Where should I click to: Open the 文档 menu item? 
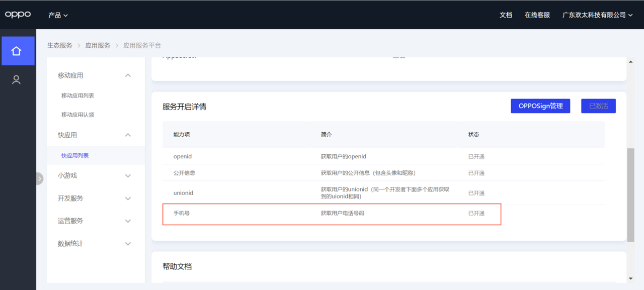point(506,15)
